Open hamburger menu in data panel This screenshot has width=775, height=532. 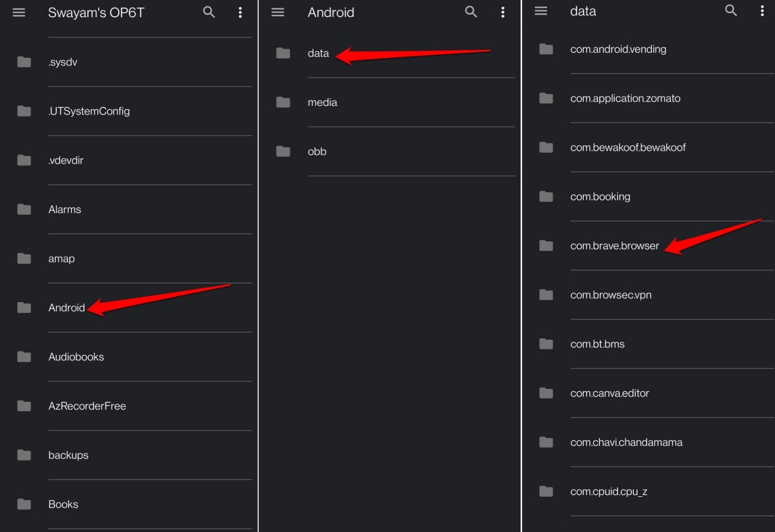click(x=541, y=11)
